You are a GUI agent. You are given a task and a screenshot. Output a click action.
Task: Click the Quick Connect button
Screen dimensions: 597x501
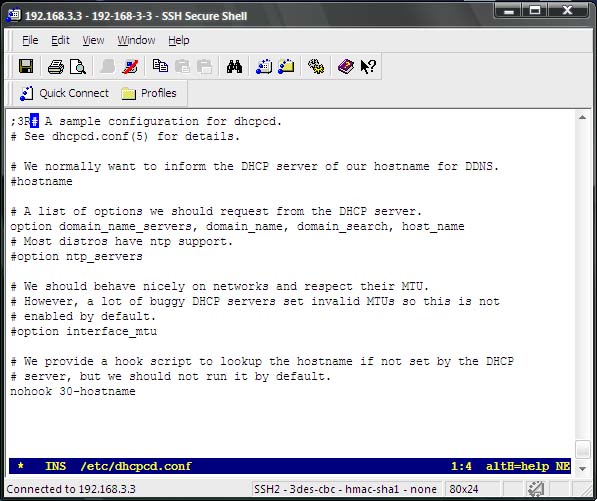click(64, 93)
